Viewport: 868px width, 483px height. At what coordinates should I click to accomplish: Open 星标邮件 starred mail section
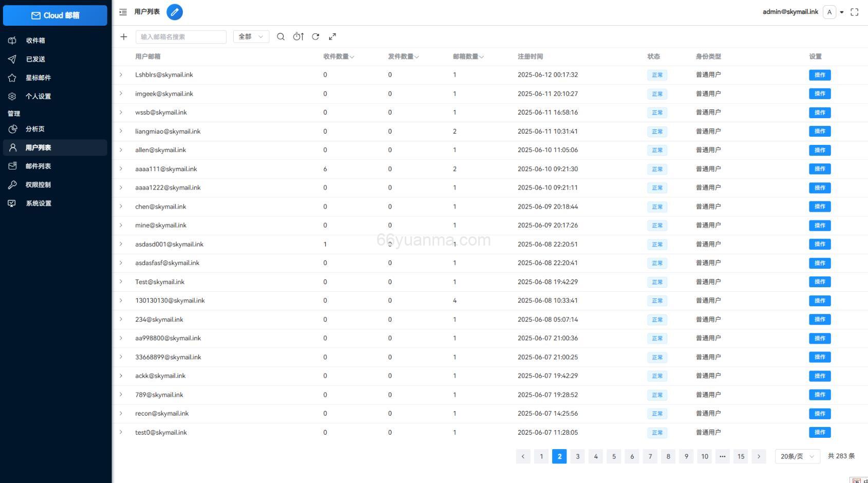tap(38, 78)
